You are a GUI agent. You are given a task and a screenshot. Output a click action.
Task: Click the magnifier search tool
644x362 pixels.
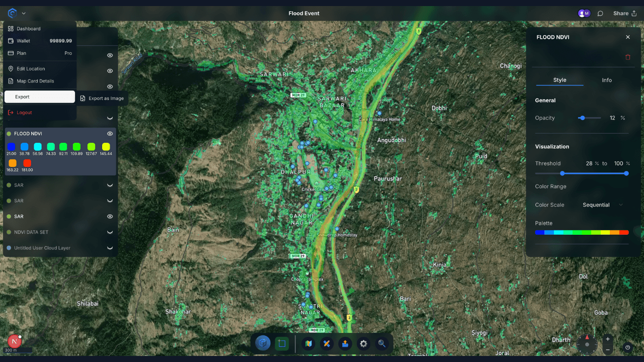point(382,344)
